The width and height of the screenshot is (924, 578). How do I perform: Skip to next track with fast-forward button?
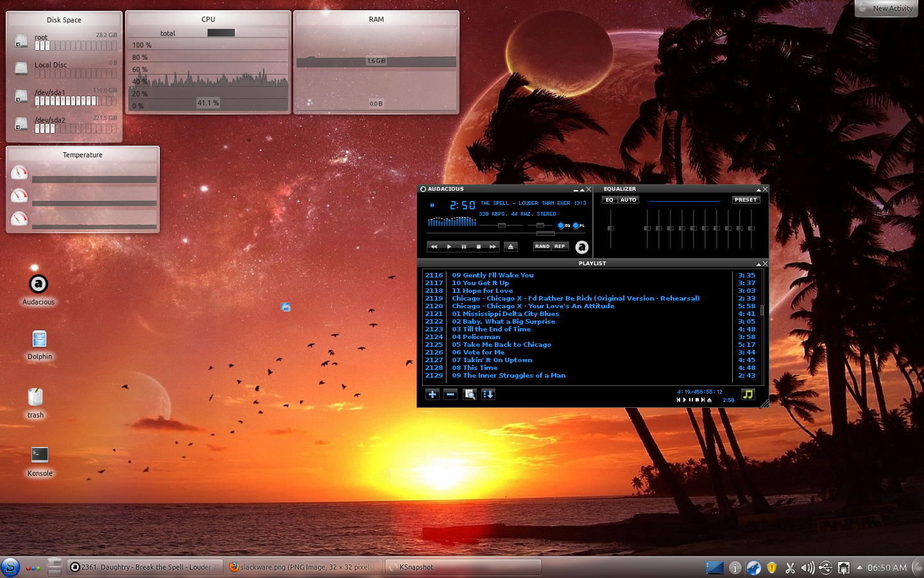pyautogui.click(x=492, y=247)
